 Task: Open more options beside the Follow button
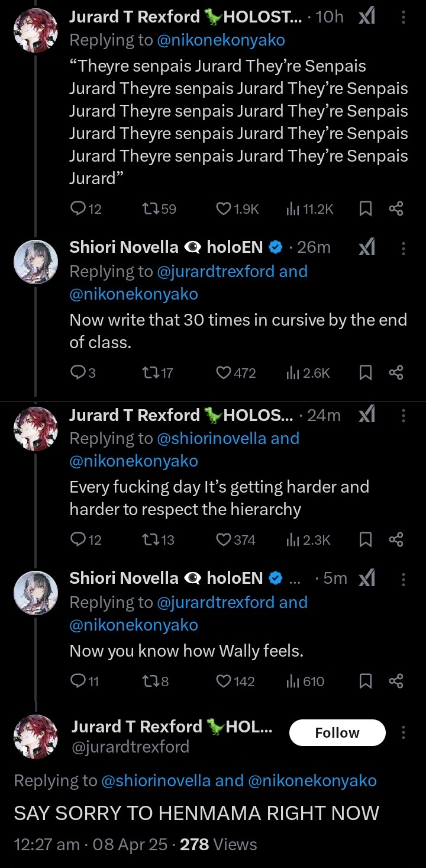[404, 733]
